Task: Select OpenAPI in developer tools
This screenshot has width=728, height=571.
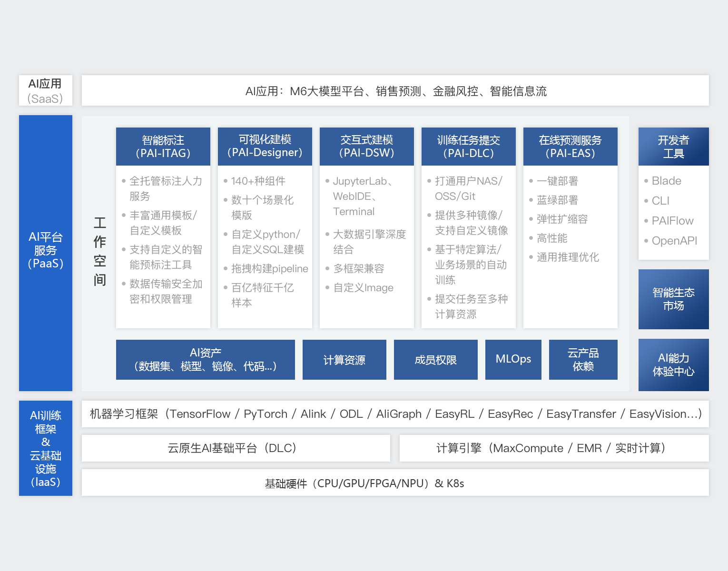Action: pos(671,241)
